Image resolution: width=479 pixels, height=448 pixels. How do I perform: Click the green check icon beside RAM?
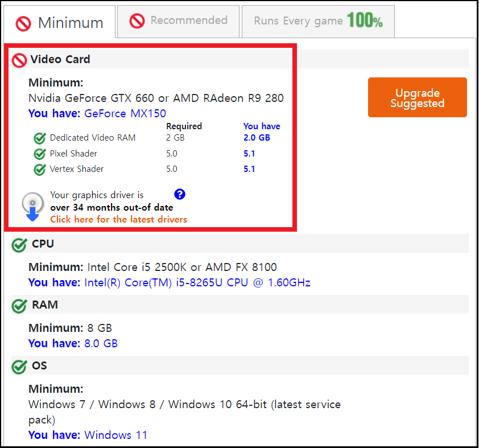(x=19, y=306)
